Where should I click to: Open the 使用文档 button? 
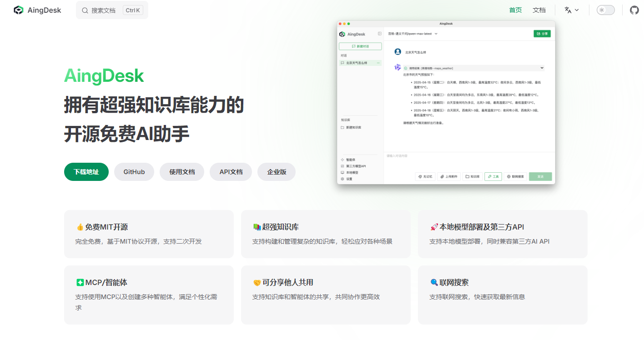click(x=182, y=172)
